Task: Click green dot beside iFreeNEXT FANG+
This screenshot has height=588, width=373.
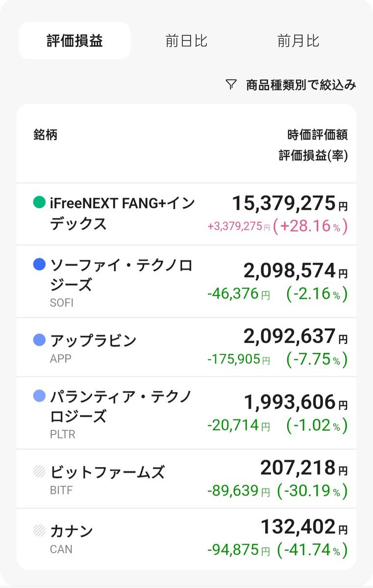Action: click(39, 202)
